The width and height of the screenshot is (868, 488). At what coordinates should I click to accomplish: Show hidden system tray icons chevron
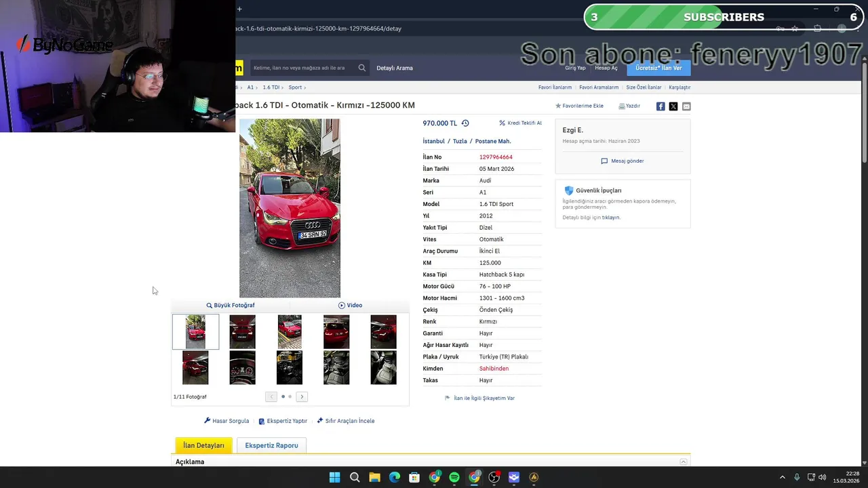(782, 477)
